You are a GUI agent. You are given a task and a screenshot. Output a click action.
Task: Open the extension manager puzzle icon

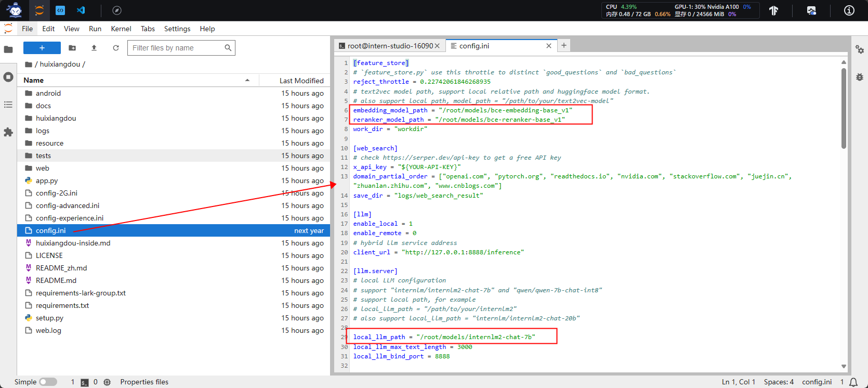pyautogui.click(x=8, y=132)
